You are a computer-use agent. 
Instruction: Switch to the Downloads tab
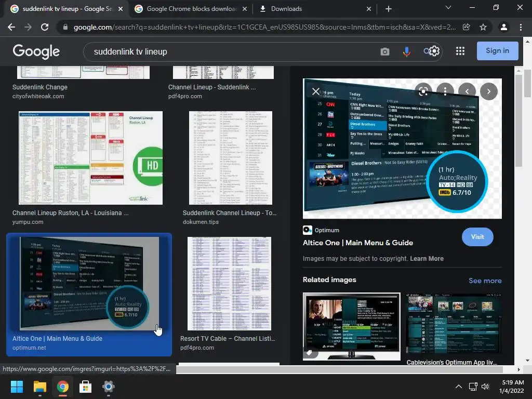[314, 9]
